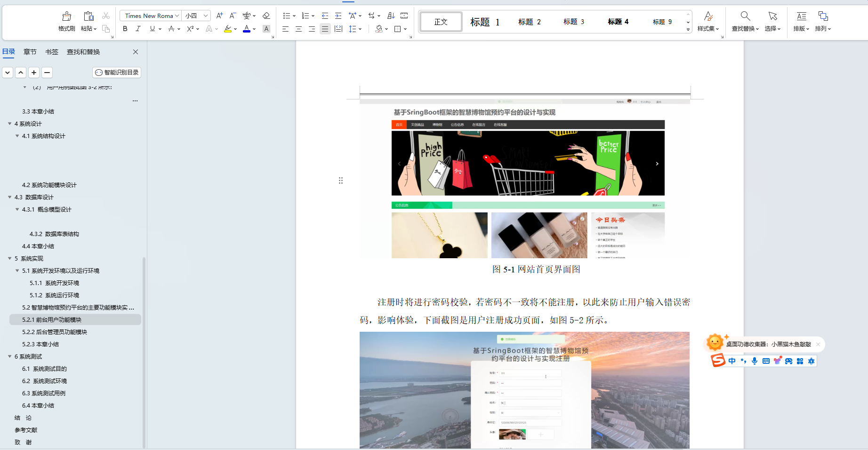Align text right
This screenshot has width=868, height=450.
[x=312, y=29]
